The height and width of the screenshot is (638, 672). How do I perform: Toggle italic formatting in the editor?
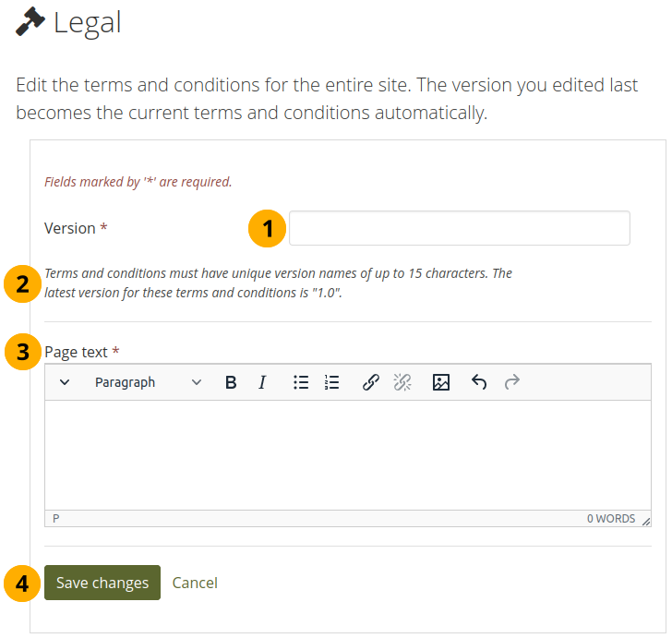pyautogui.click(x=262, y=382)
